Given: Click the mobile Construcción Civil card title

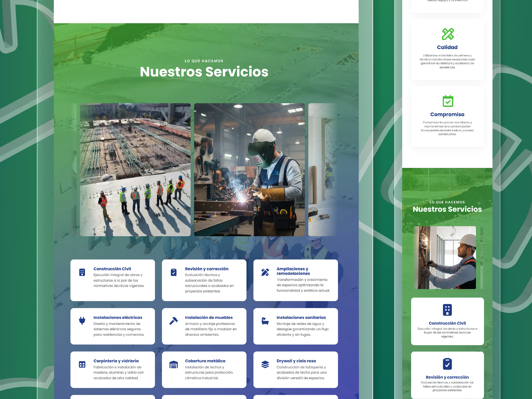Looking at the screenshot, I should [x=447, y=323].
